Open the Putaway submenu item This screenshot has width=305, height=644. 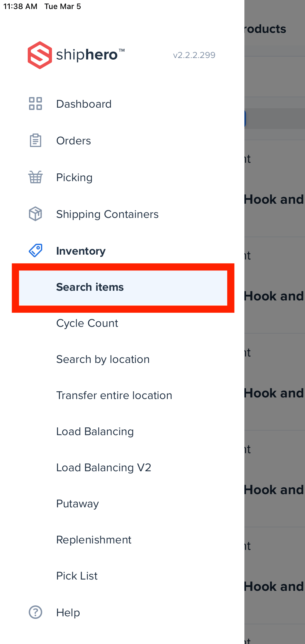(x=77, y=504)
